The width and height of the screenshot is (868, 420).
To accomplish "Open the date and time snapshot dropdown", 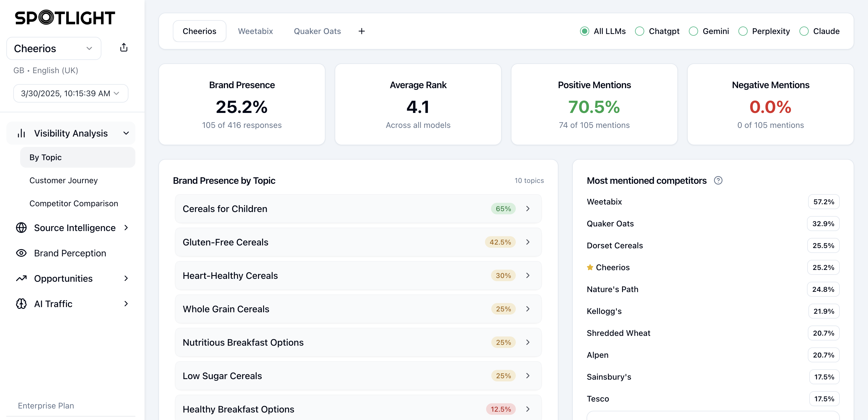I will tap(71, 93).
